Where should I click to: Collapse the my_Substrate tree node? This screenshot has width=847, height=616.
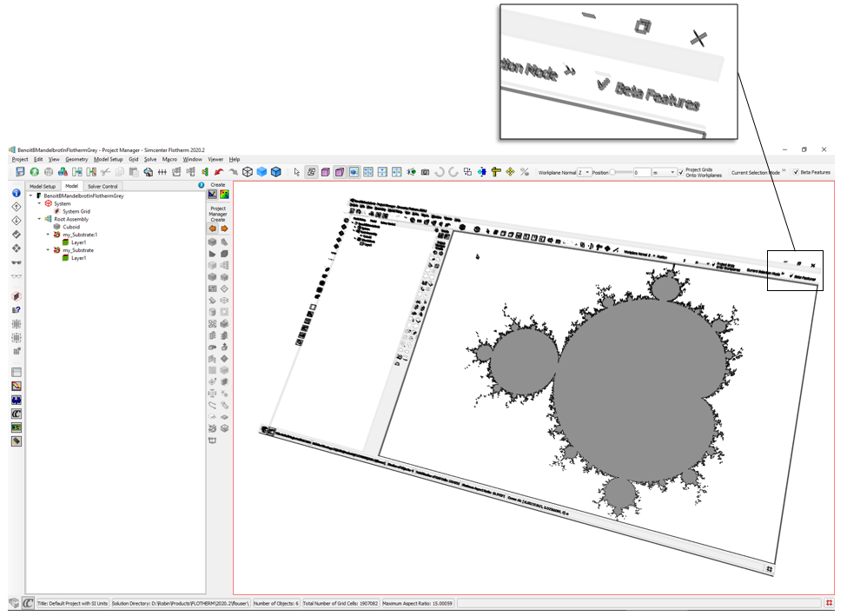[x=48, y=250]
